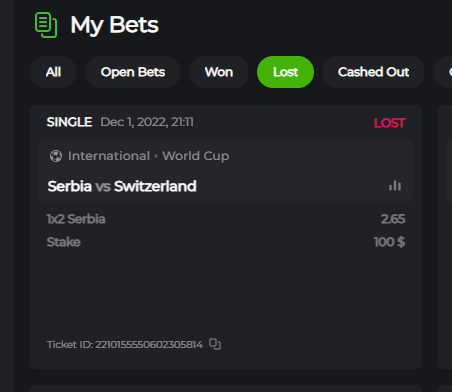Click the My Bets document icon

[x=46, y=25]
